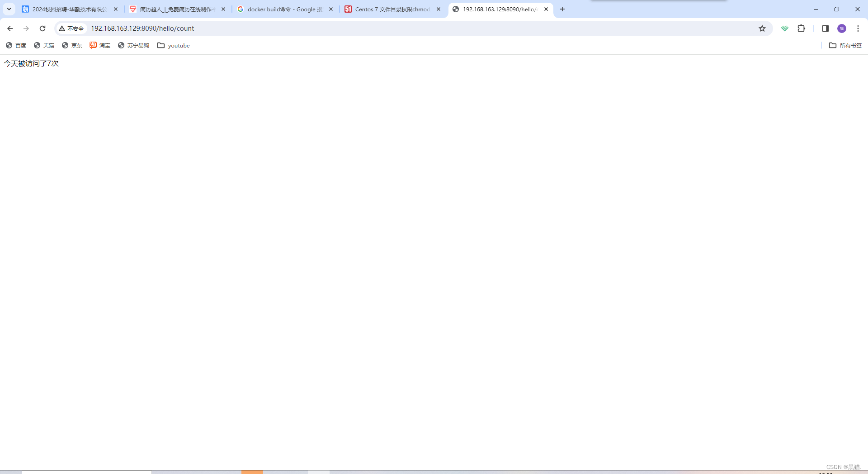Click the 不安全 site security indicator

click(71, 28)
